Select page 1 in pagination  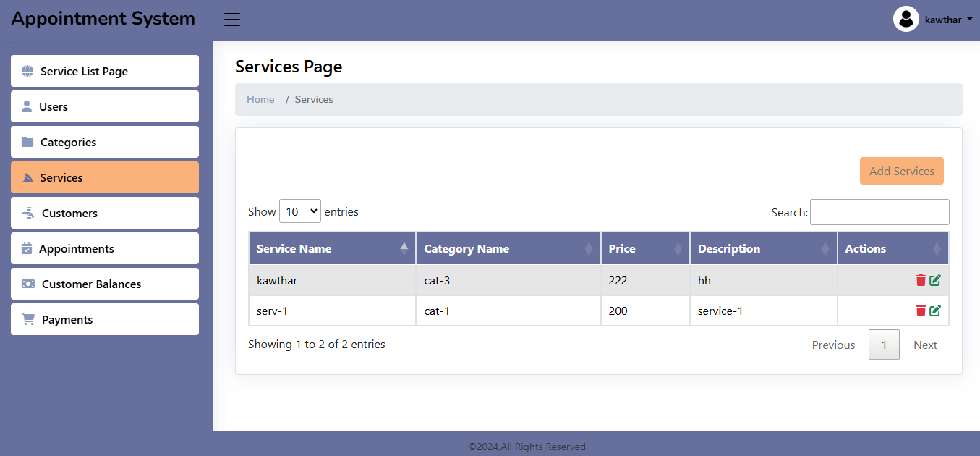point(884,345)
